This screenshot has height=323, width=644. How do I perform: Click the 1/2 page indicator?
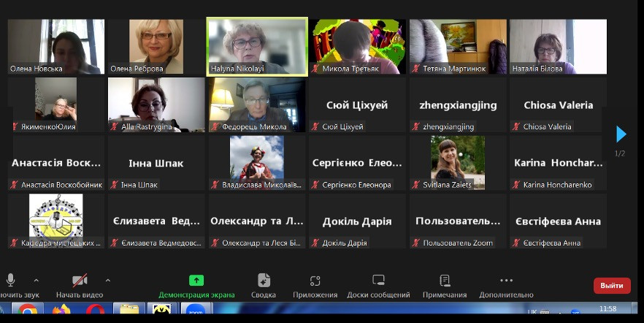click(620, 153)
